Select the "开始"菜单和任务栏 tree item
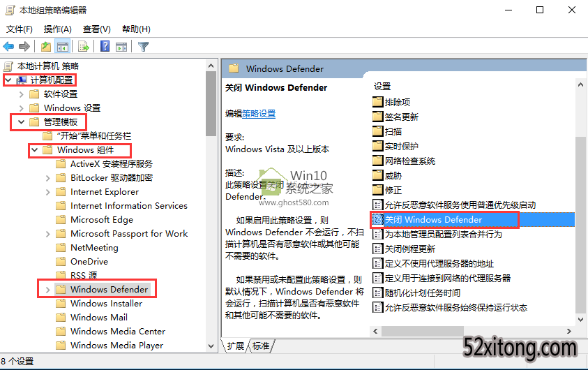588x370 pixels. pyautogui.click(x=93, y=136)
